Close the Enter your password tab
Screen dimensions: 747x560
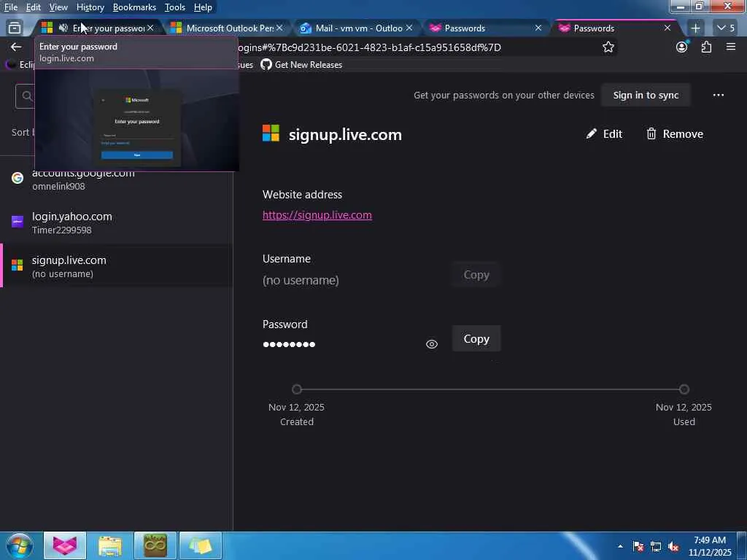[150, 28]
